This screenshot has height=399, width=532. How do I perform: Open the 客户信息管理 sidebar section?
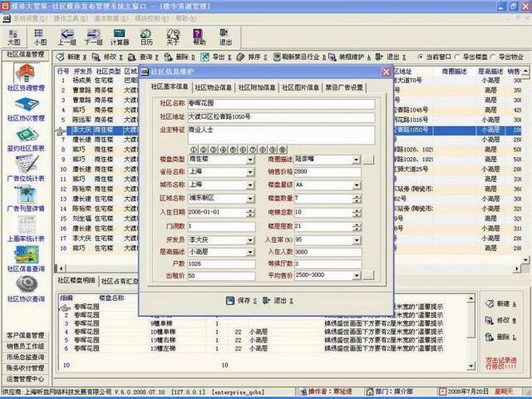coord(26,336)
